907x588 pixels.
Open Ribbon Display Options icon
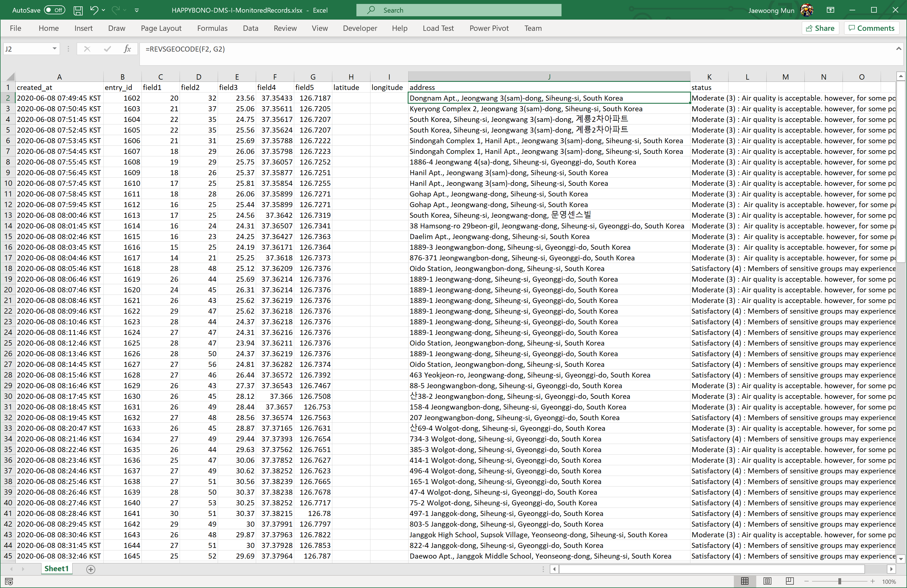831,10
